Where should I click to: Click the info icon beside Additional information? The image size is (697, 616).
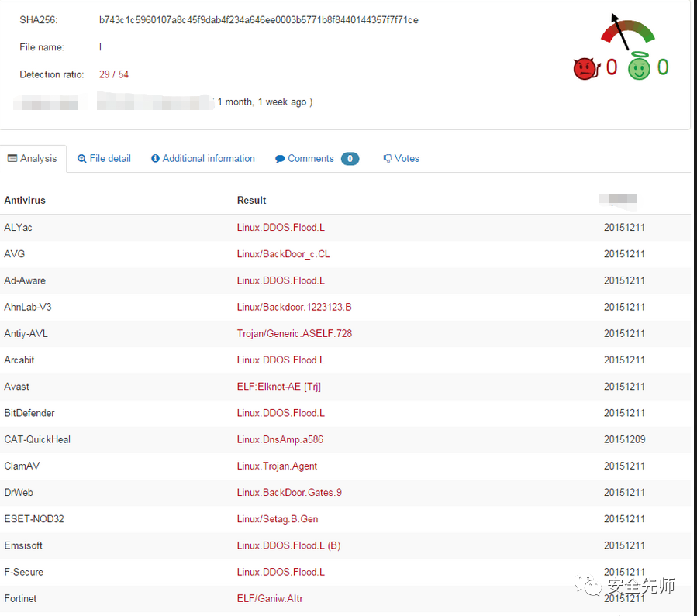pos(155,159)
